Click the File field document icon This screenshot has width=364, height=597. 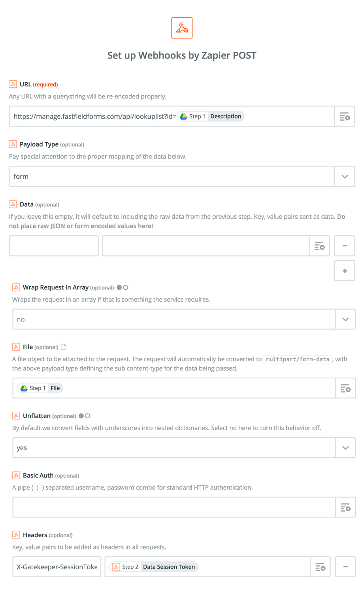(64, 347)
